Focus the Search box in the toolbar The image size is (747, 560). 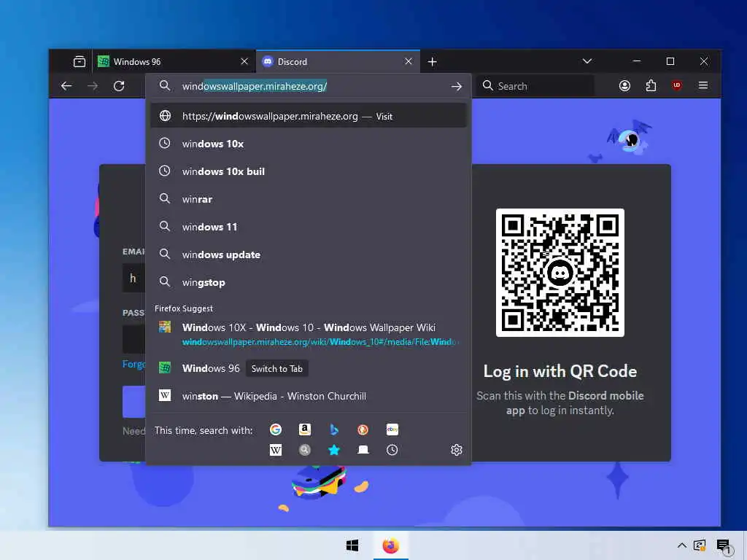pos(535,86)
